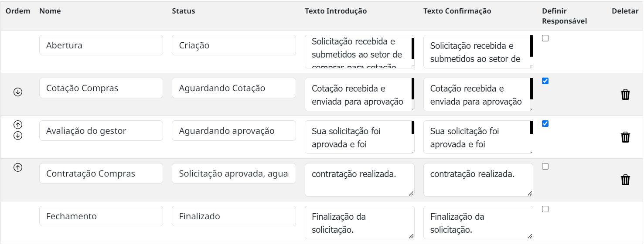The height and width of the screenshot is (245, 644).
Task: Edit the Abertura name field
Action: 101,45
